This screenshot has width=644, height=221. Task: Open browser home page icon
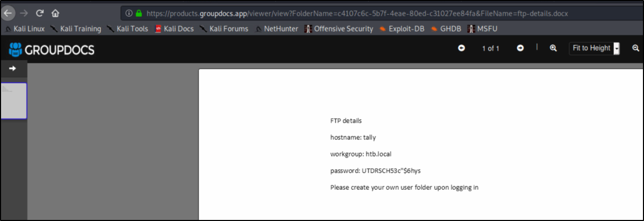point(55,13)
